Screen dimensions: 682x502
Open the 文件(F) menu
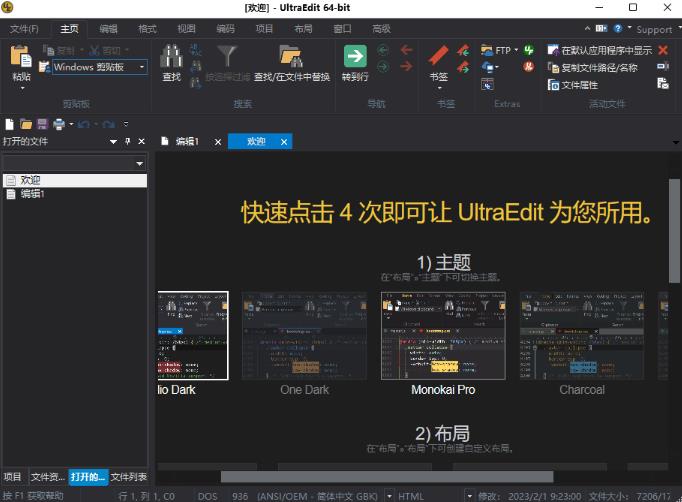tap(24, 29)
